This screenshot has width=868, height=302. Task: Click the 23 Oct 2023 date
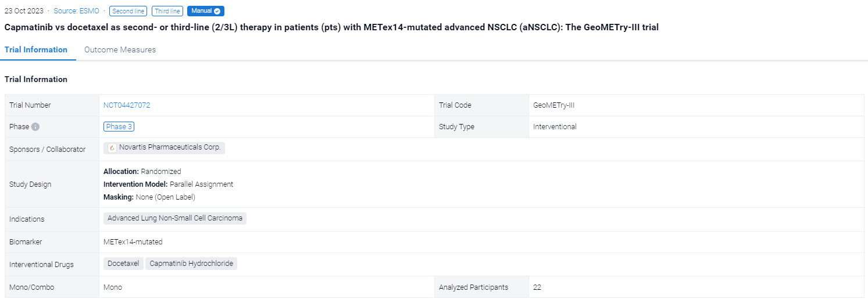[24, 11]
